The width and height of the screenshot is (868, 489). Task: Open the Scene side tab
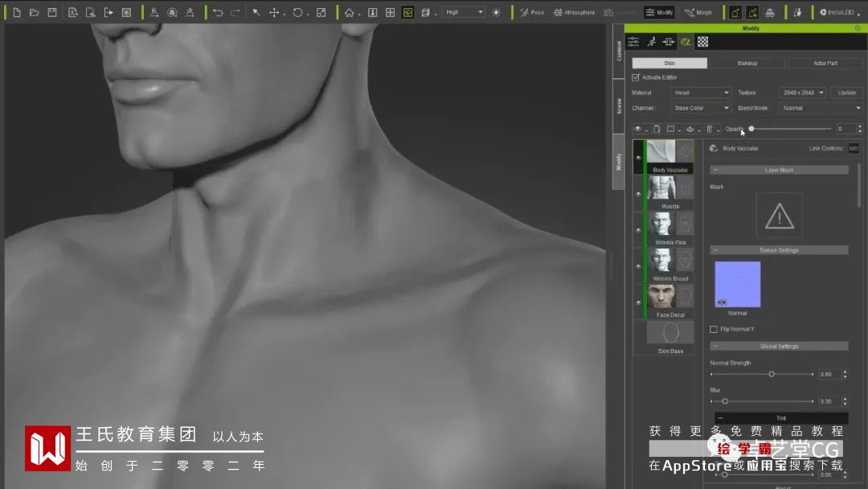(x=618, y=106)
